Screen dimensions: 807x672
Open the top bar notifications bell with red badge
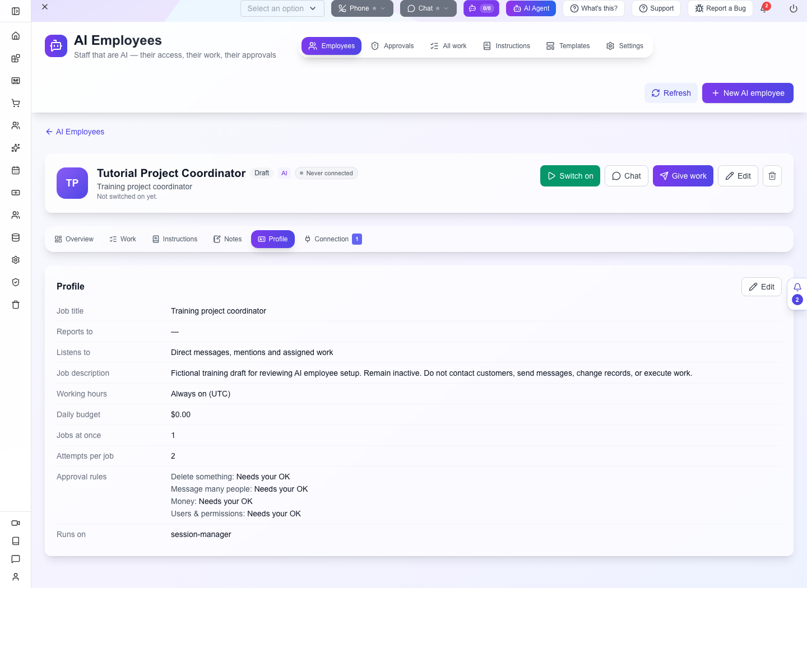pyautogui.click(x=764, y=8)
